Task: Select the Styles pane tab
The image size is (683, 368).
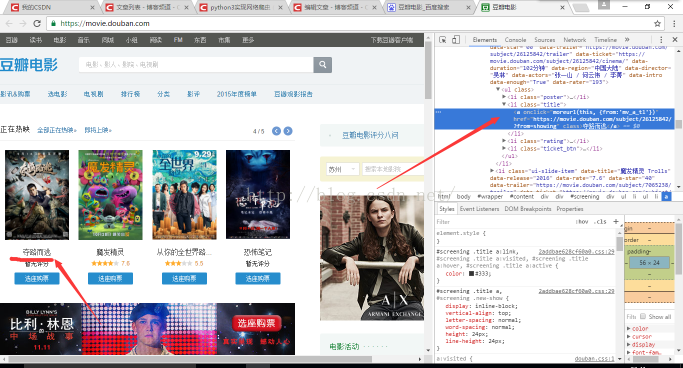Action: click(x=446, y=209)
